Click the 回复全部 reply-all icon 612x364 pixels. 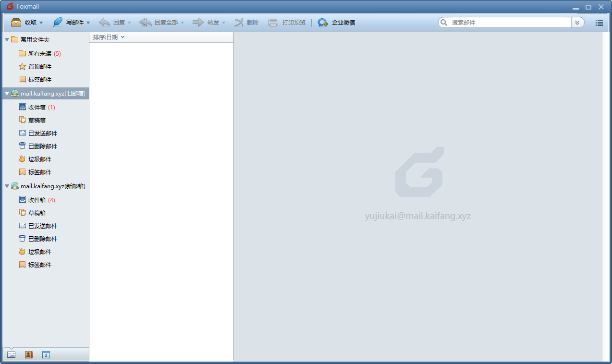(145, 22)
